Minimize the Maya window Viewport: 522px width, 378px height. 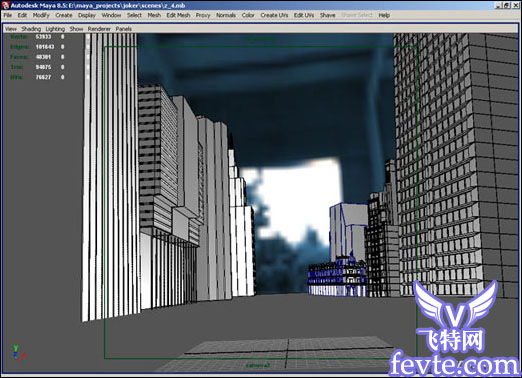[499, 5]
